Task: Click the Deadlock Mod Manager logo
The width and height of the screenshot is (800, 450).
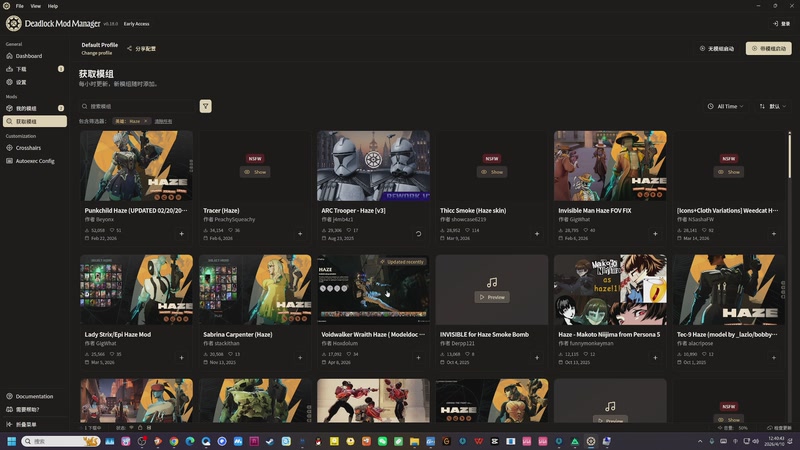Action: [13, 23]
